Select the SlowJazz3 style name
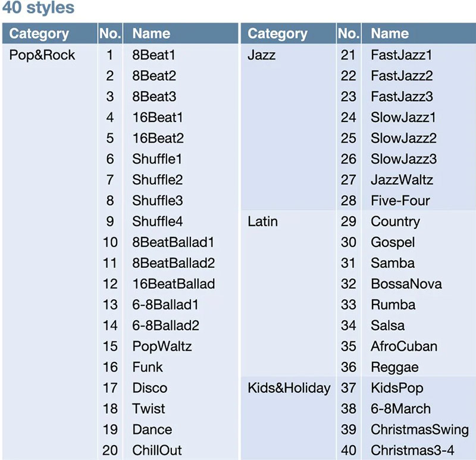This screenshot has height=460, width=476. pos(403,159)
